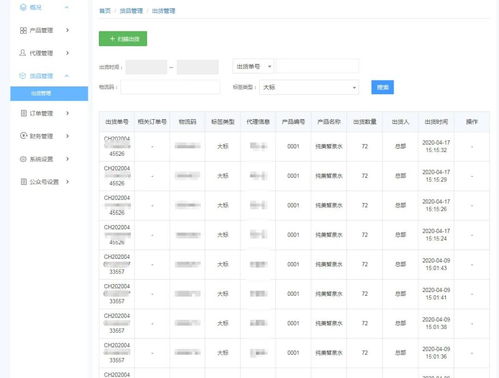Expand the 系统设置 menu chevron

coord(67,159)
